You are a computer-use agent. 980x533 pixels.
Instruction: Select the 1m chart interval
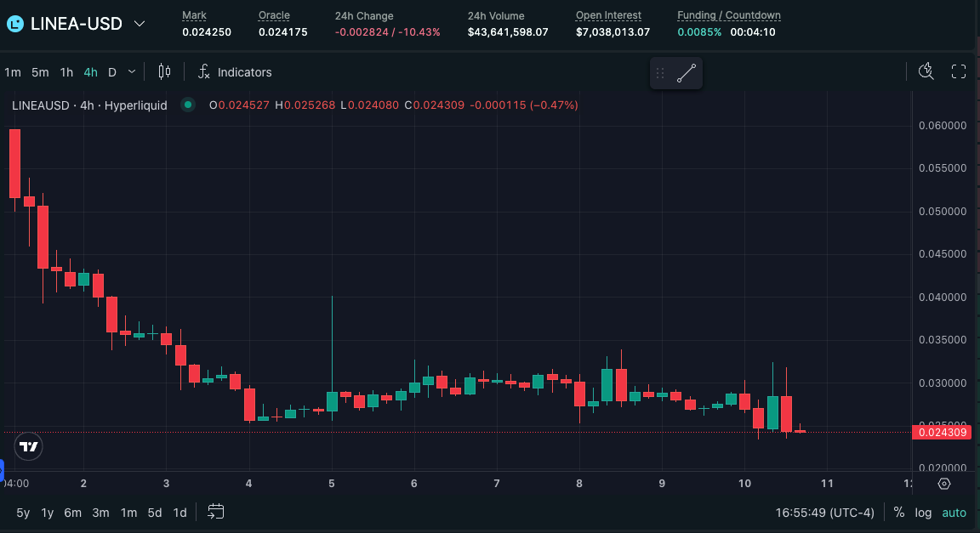coord(13,72)
